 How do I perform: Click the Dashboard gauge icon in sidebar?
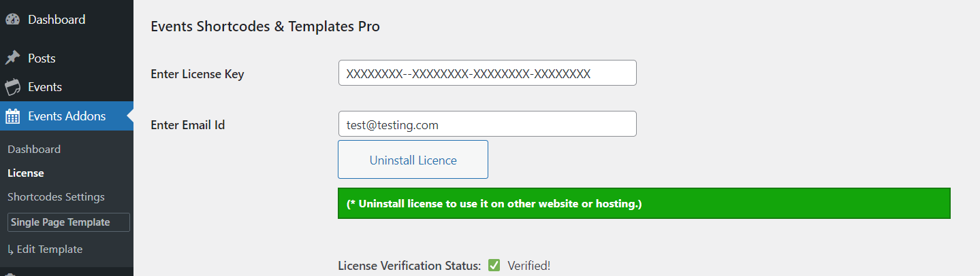coord(12,20)
